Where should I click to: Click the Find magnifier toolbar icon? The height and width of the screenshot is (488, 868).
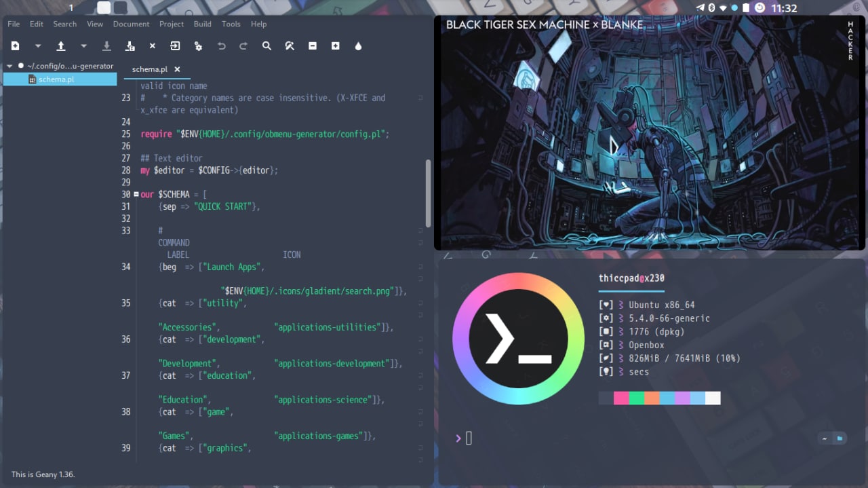(x=267, y=46)
